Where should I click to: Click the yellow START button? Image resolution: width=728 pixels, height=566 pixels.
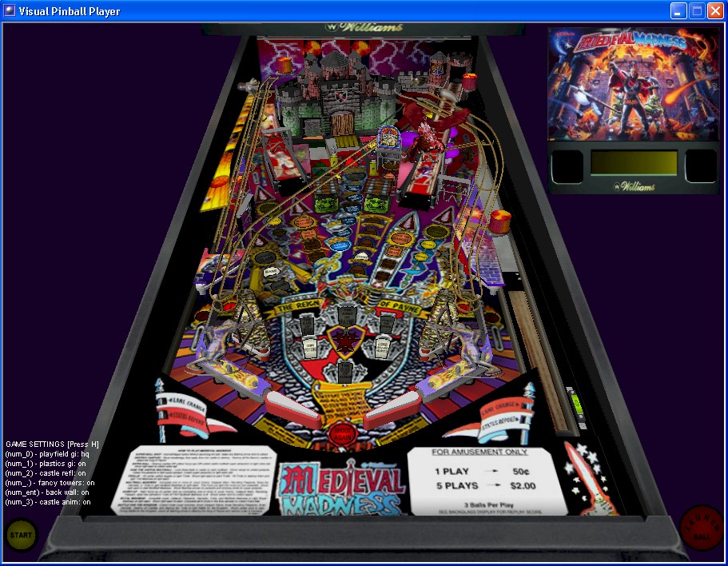pyautogui.click(x=21, y=535)
